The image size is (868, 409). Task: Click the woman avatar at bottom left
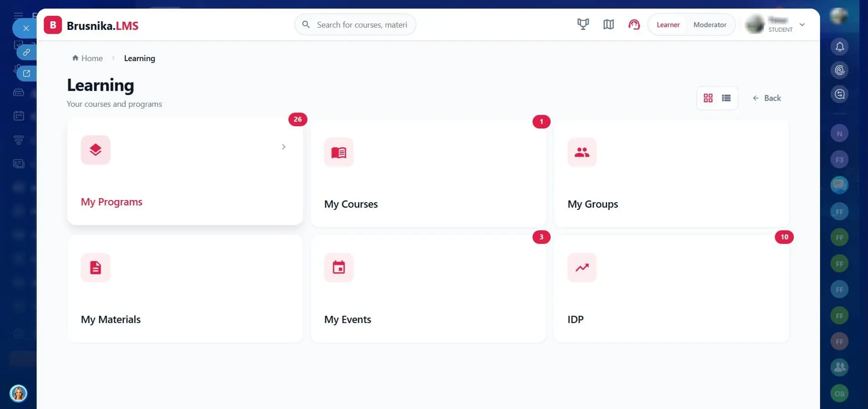pos(19,393)
